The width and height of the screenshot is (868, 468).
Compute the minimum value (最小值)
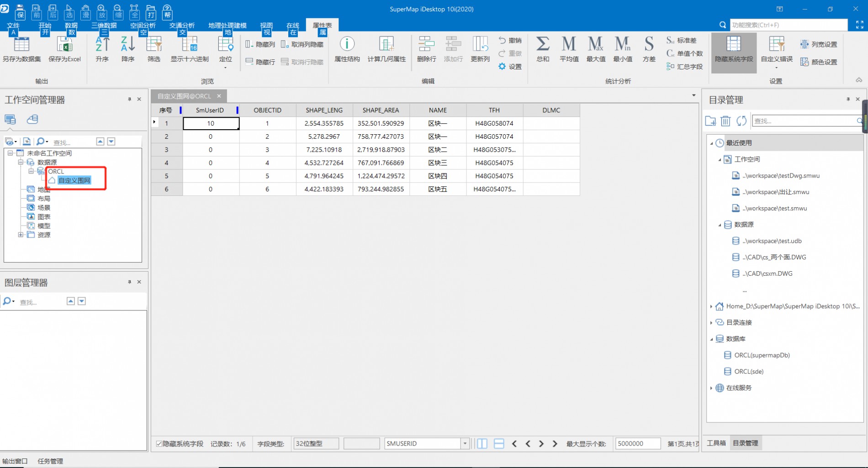pos(623,49)
